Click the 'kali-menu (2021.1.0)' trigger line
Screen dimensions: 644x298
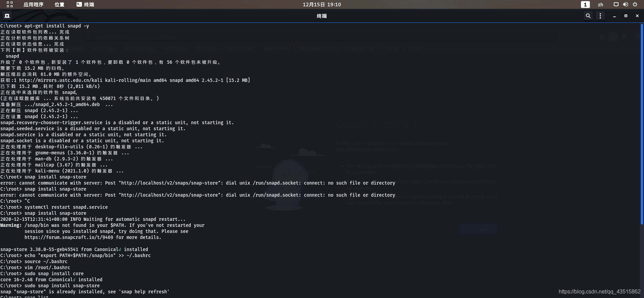(62, 171)
